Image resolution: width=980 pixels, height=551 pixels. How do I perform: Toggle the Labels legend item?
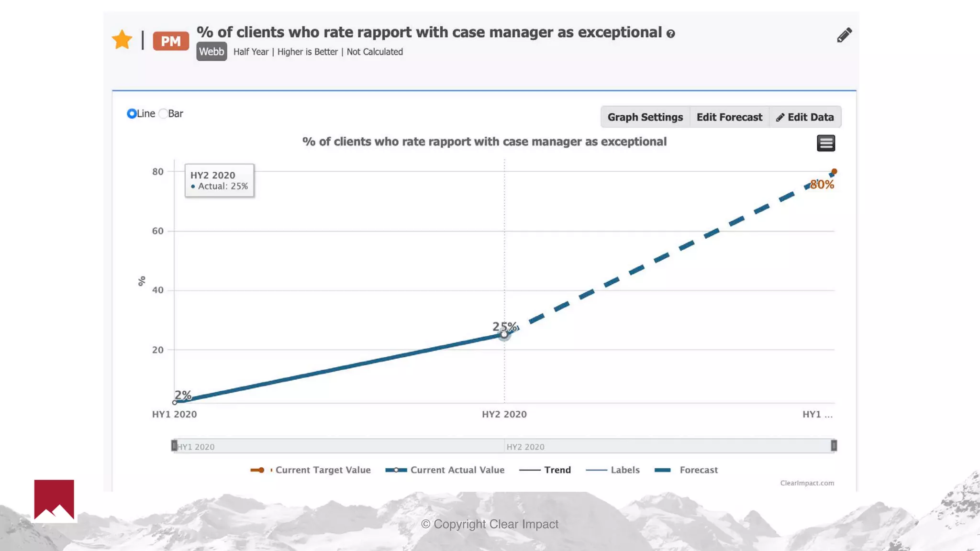click(x=624, y=470)
